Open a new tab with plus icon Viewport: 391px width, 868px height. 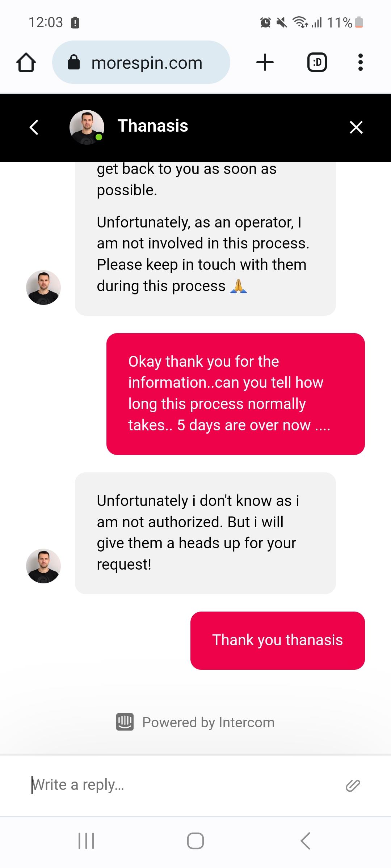[x=265, y=62]
